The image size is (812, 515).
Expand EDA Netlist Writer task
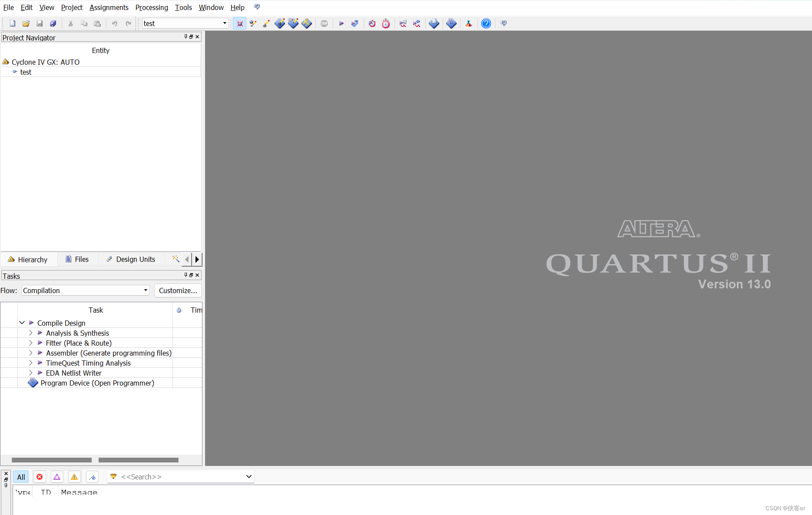[30, 373]
